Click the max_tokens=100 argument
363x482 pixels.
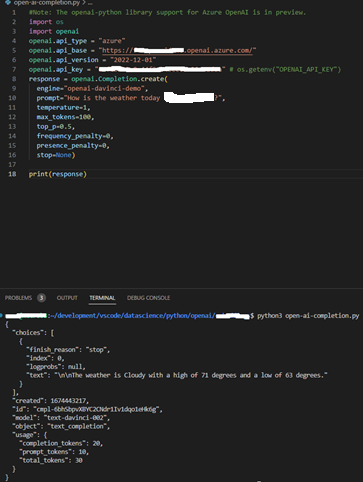(x=66, y=117)
